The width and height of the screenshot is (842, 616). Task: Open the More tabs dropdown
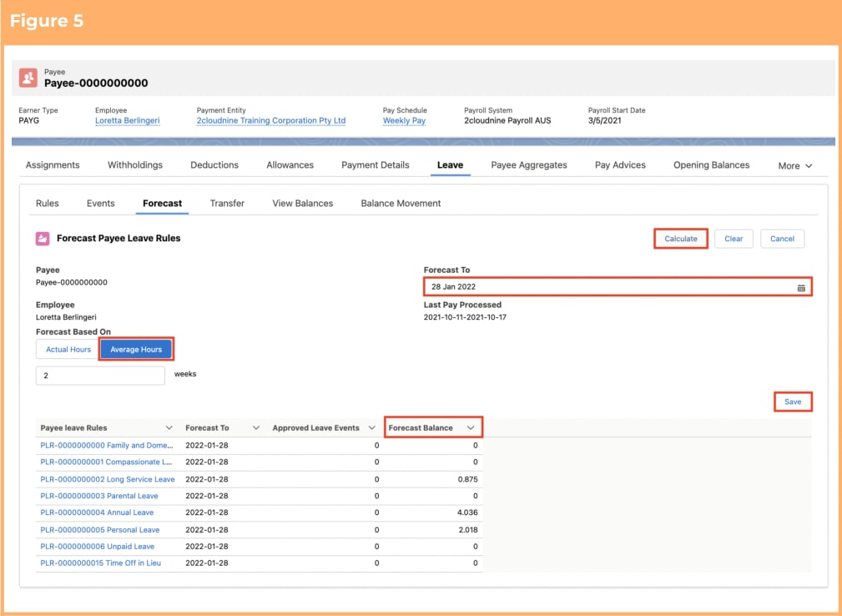(794, 166)
